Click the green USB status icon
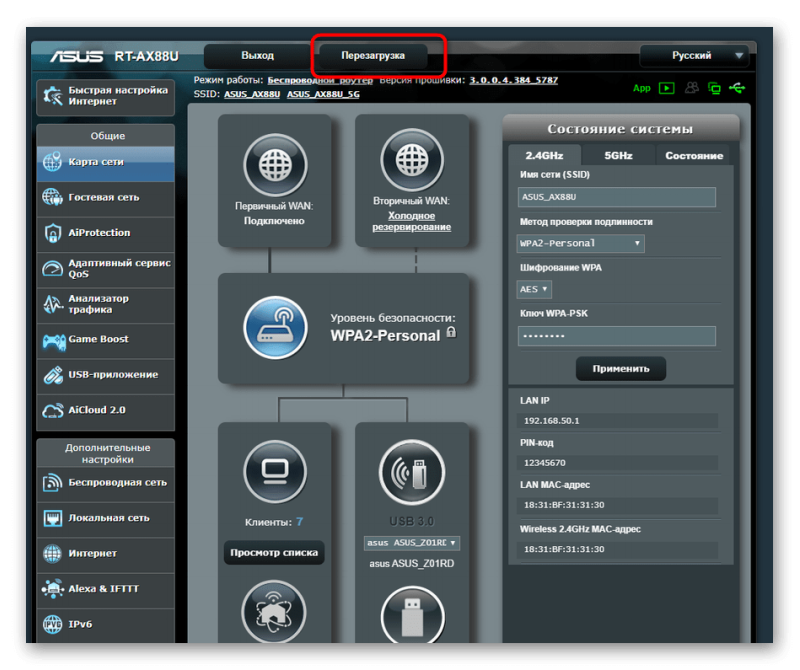 click(x=737, y=88)
